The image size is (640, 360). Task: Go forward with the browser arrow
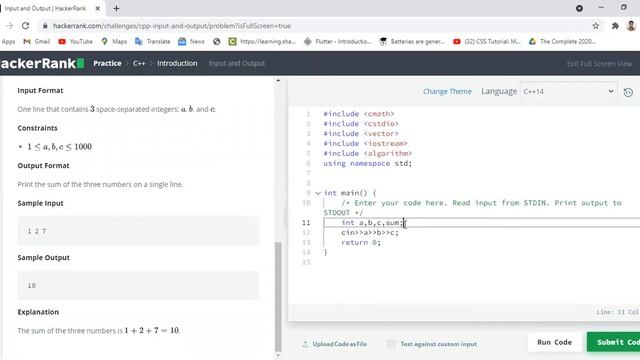9,26
